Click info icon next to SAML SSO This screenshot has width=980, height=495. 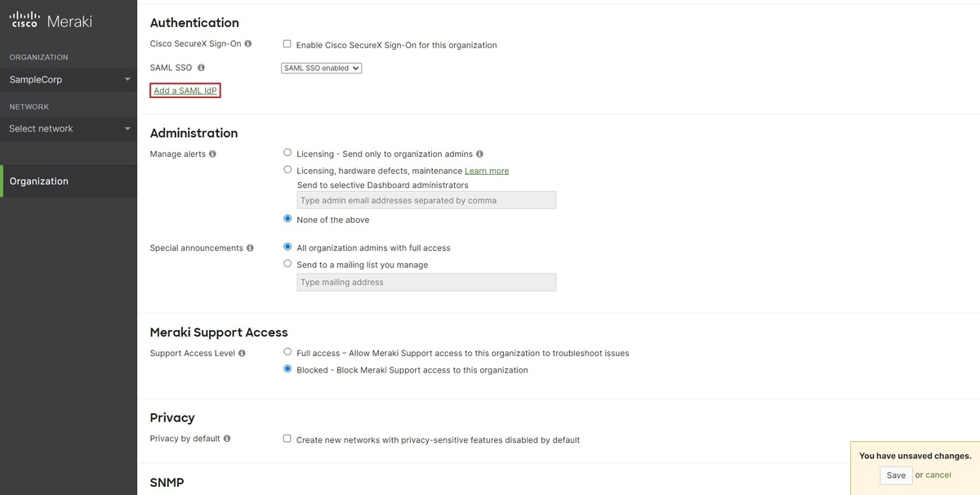(x=201, y=68)
